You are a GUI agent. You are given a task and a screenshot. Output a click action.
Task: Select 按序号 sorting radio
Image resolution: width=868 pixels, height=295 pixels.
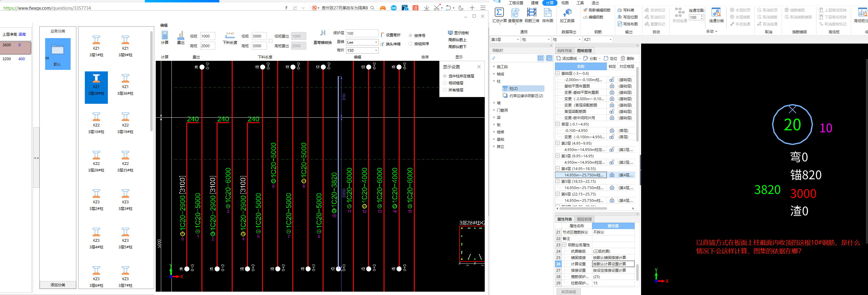tap(411, 35)
